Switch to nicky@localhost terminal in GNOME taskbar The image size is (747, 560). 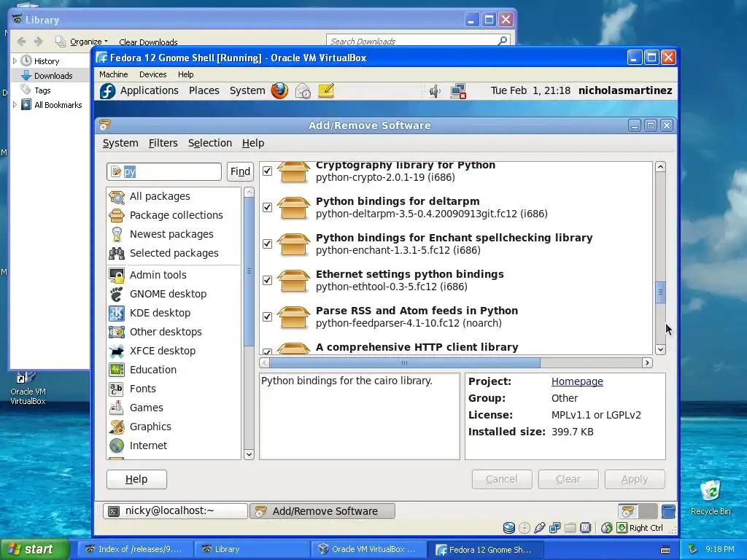[175, 511]
